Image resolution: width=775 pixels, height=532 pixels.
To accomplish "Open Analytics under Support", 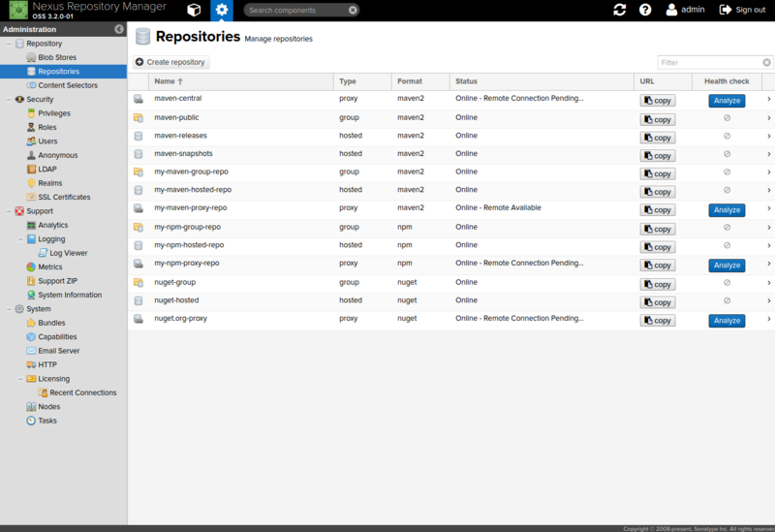I will click(53, 225).
